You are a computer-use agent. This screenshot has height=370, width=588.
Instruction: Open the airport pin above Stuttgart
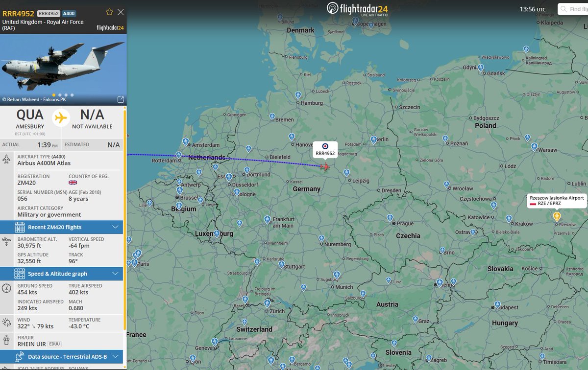point(281,264)
